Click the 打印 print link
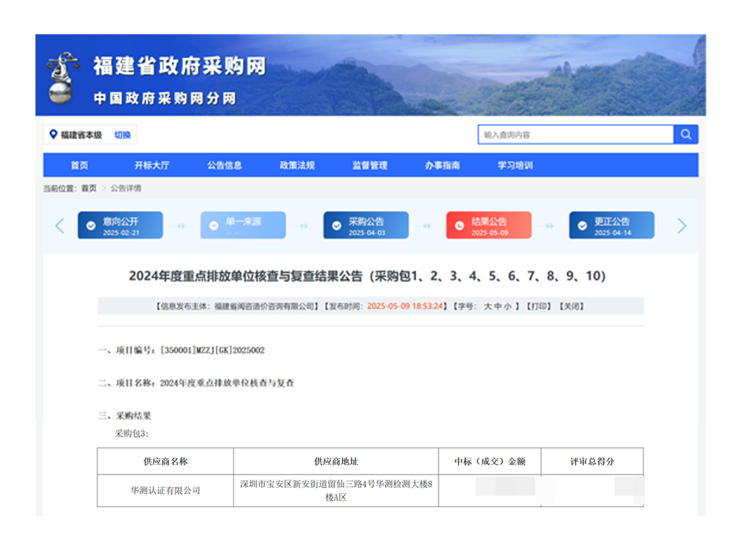The height and width of the screenshot is (560, 746). tap(538, 306)
